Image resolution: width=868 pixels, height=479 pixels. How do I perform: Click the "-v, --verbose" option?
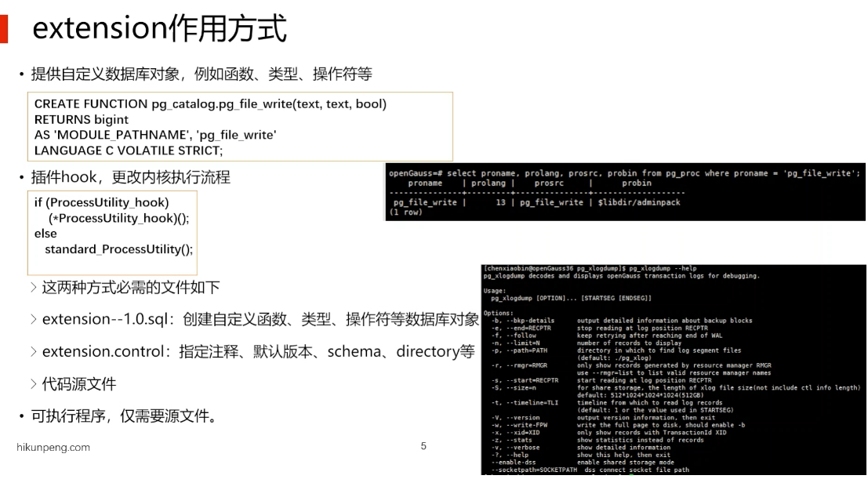pyautogui.click(x=515, y=448)
